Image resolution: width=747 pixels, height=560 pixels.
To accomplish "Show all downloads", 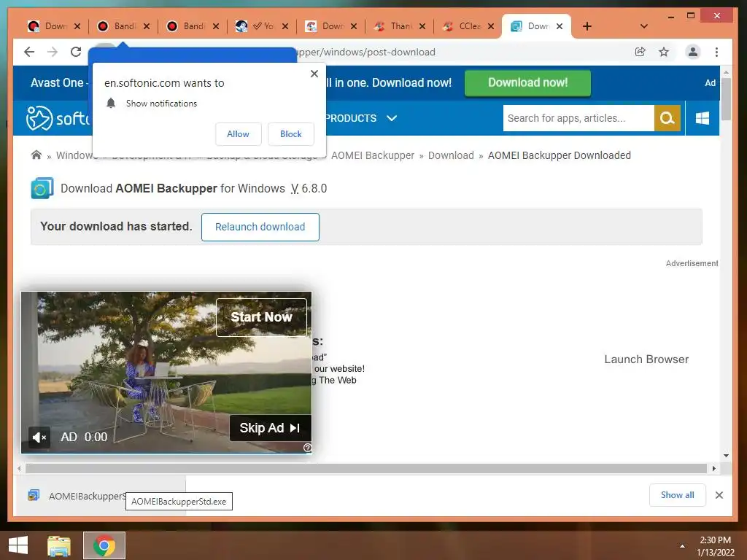I will pyautogui.click(x=678, y=495).
